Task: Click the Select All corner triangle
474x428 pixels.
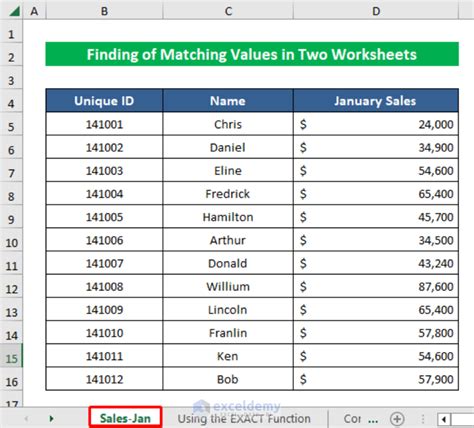Action: point(15,11)
